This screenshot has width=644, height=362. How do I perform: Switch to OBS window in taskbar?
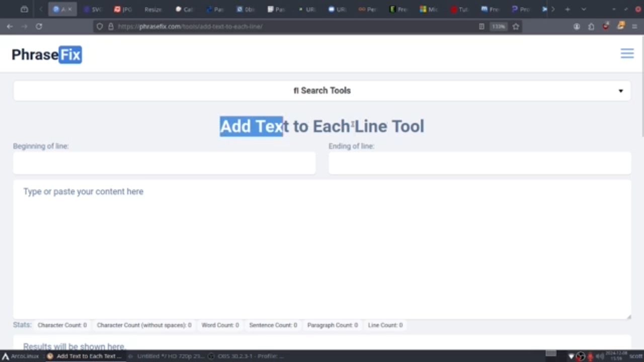pos(247,356)
